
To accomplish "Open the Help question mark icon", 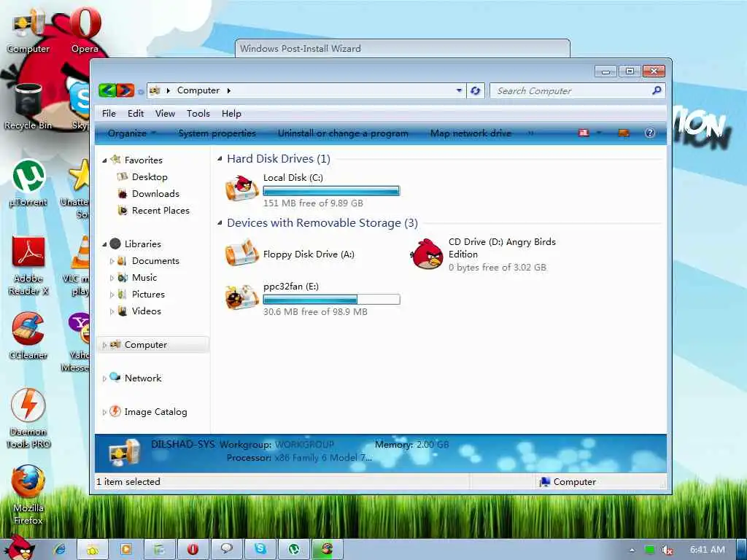I will (x=650, y=133).
